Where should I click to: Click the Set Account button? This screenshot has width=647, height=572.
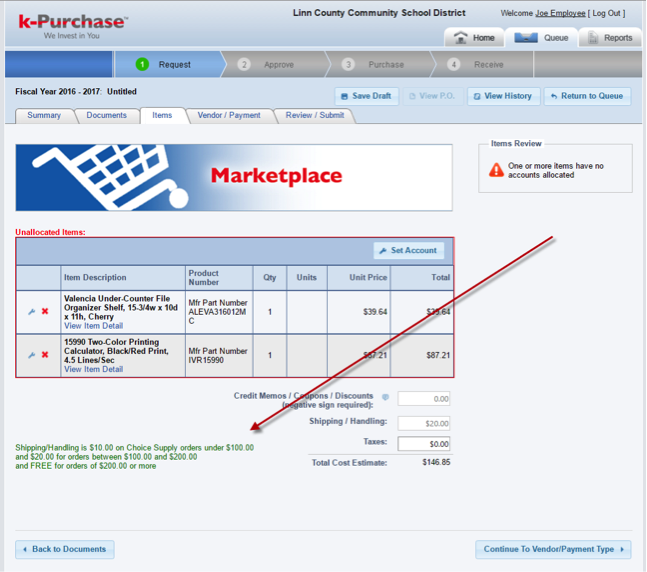409,251
